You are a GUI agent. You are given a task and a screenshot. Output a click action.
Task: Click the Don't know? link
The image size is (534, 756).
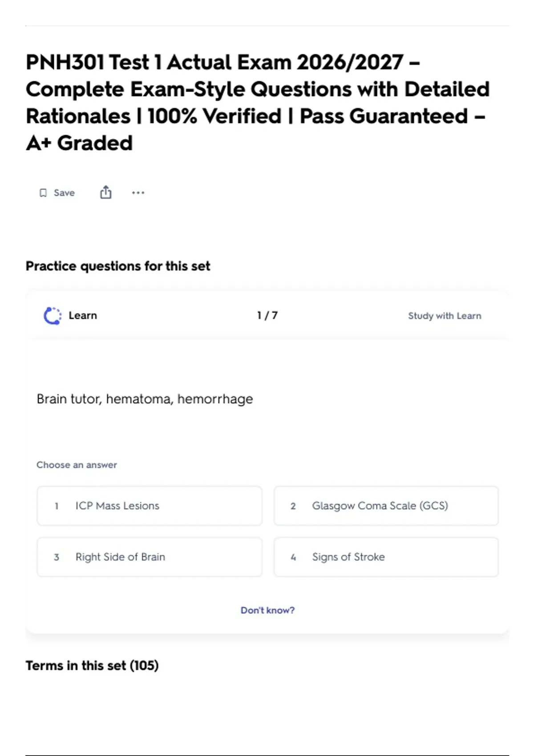pos(267,610)
